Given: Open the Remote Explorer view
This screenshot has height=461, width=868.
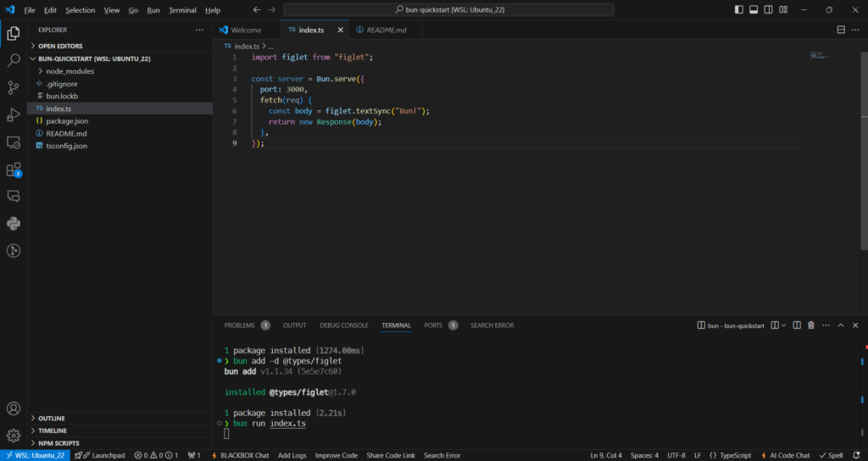Looking at the screenshot, I should [x=14, y=142].
